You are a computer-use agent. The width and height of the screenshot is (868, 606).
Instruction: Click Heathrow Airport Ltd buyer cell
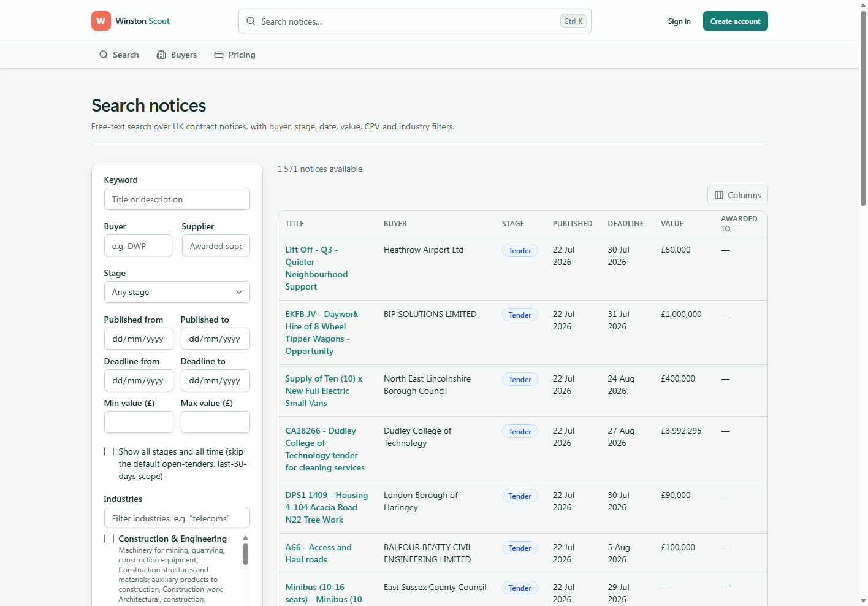pos(424,250)
